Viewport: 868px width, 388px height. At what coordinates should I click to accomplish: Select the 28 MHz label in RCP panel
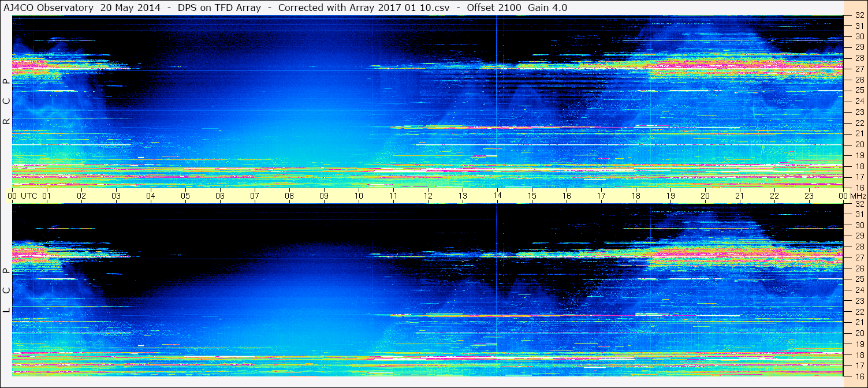click(x=859, y=58)
